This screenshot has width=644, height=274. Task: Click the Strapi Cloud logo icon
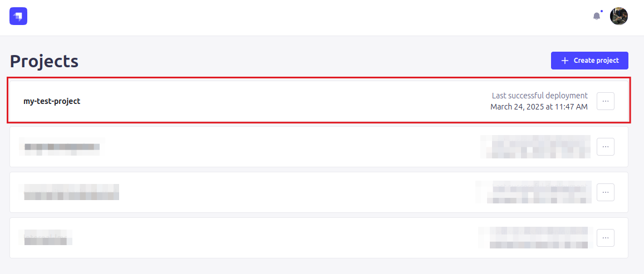pyautogui.click(x=18, y=16)
